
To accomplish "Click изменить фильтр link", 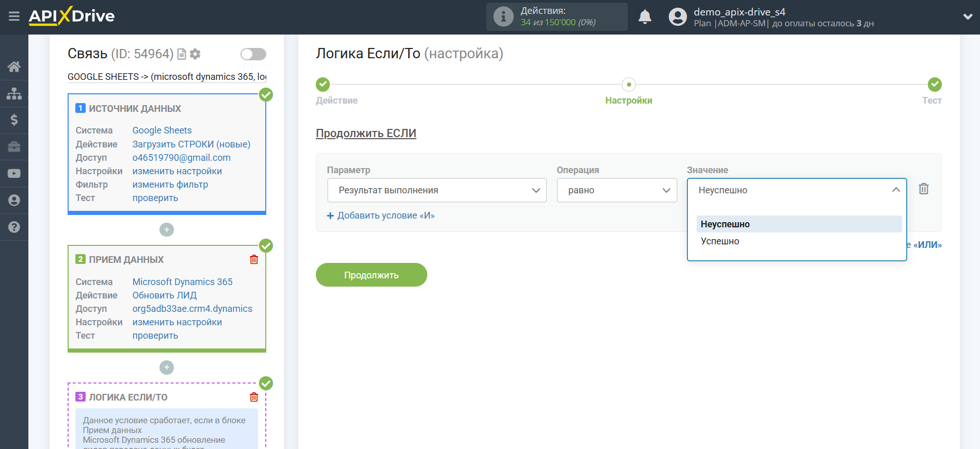I will [x=170, y=185].
